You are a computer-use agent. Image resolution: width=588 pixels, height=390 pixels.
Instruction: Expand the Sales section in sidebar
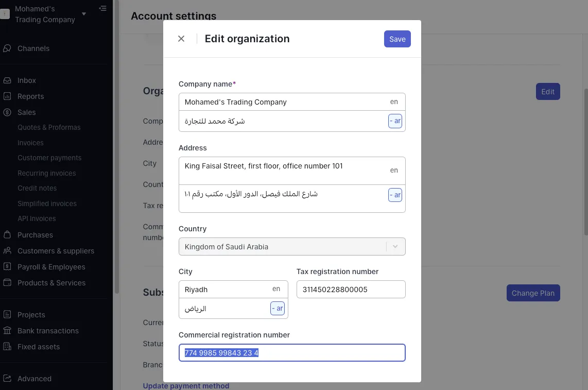pos(26,112)
